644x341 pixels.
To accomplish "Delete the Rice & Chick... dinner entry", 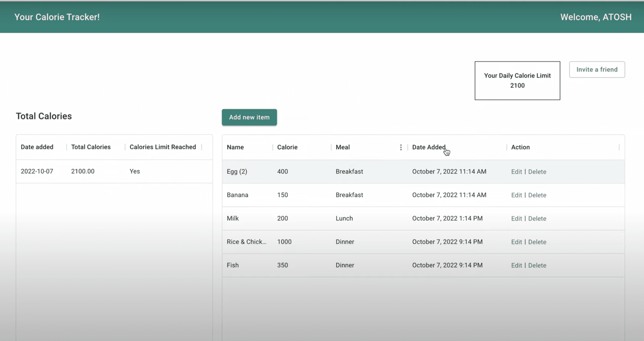I will pos(537,242).
